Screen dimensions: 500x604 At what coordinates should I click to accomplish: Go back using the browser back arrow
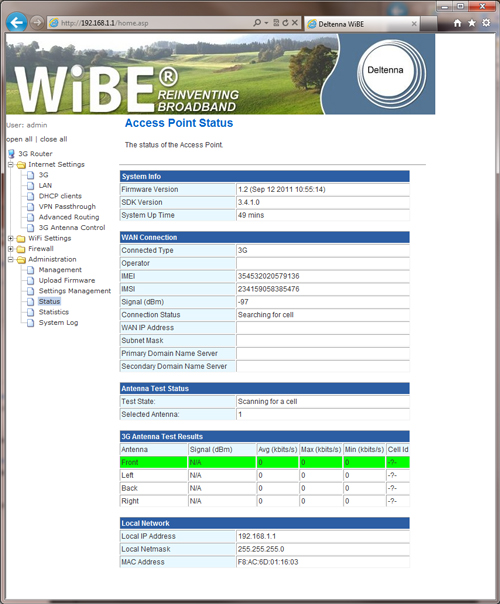point(16,22)
